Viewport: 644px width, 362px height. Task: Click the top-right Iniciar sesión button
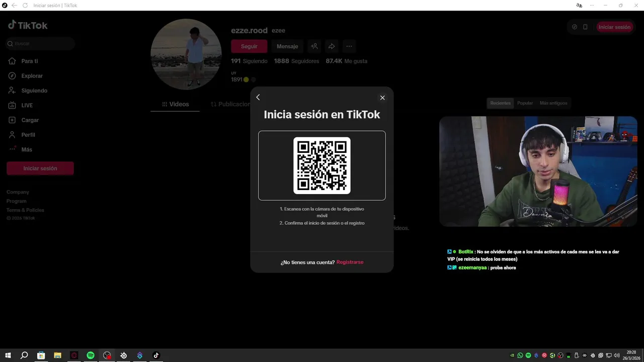point(614,27)
